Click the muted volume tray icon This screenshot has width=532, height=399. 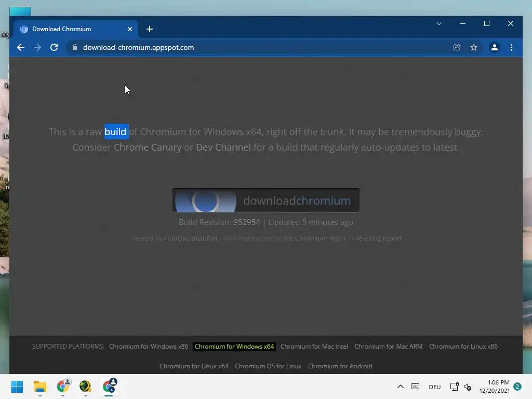tap(468, 387)
